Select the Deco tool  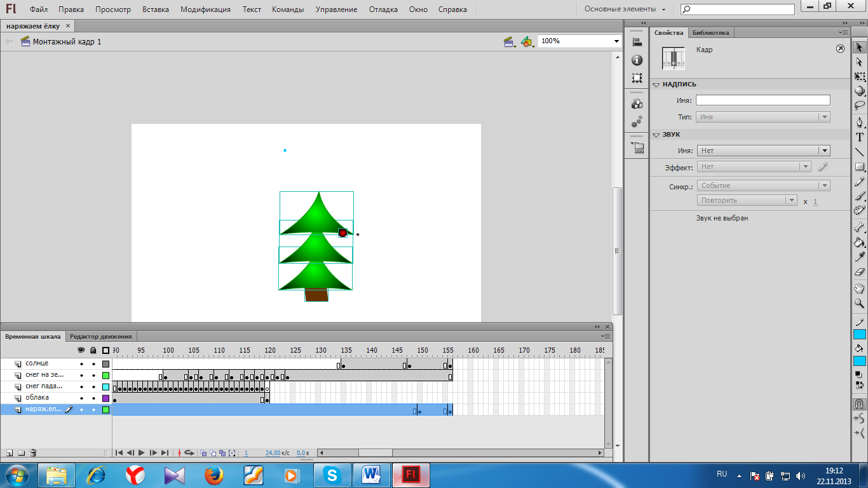coord(859,210)
